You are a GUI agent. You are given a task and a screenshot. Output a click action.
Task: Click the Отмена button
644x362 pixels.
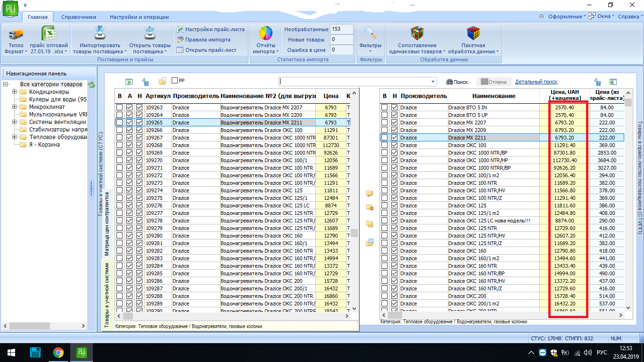point(493,82)
